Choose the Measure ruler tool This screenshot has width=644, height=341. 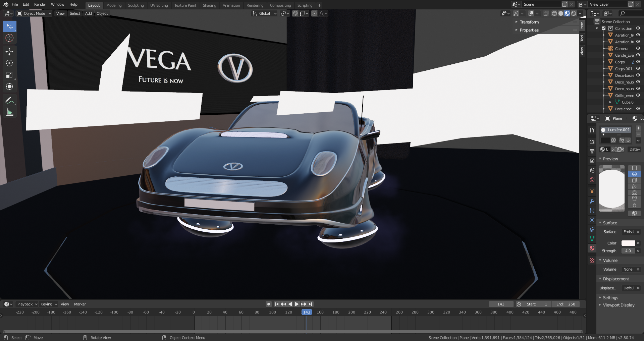(9, 112)
